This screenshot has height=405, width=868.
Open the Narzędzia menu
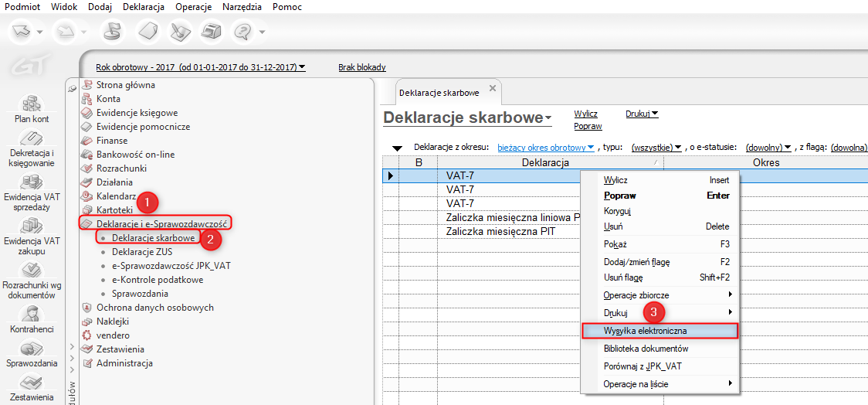pyautogui.click(x=242, y=7)
